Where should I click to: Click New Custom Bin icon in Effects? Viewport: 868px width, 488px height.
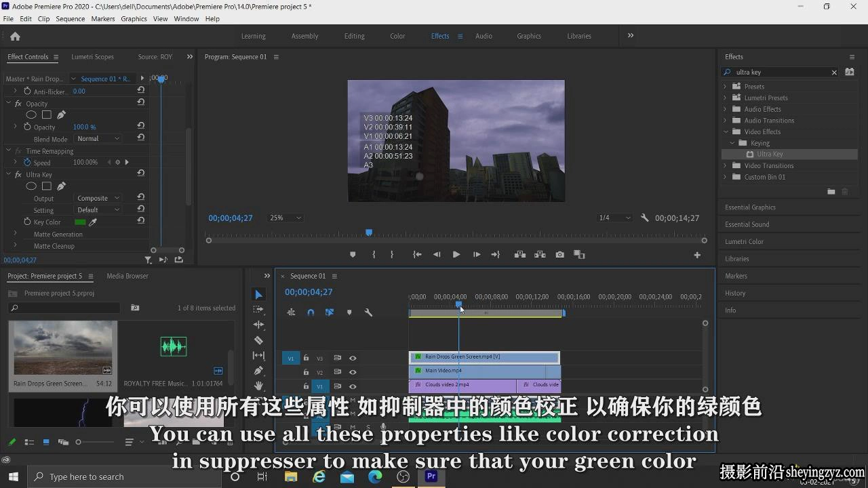click(831, 192)
